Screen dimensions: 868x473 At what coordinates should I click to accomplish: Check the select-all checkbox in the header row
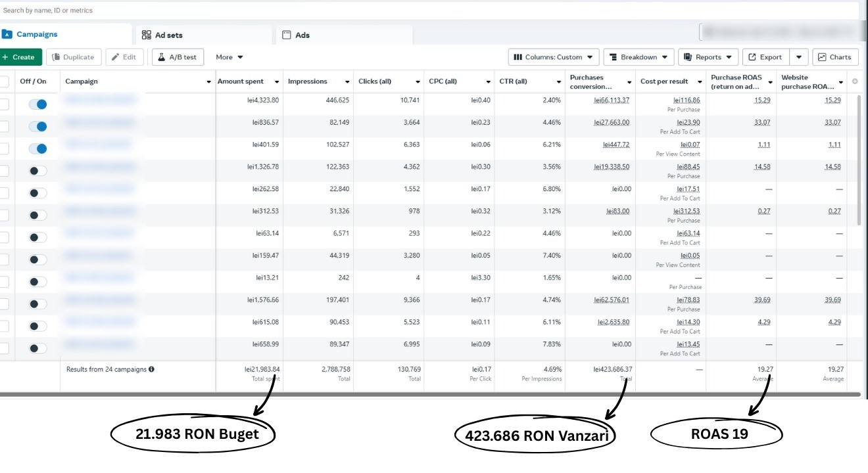pyautogui.click(x=4, y=81)
